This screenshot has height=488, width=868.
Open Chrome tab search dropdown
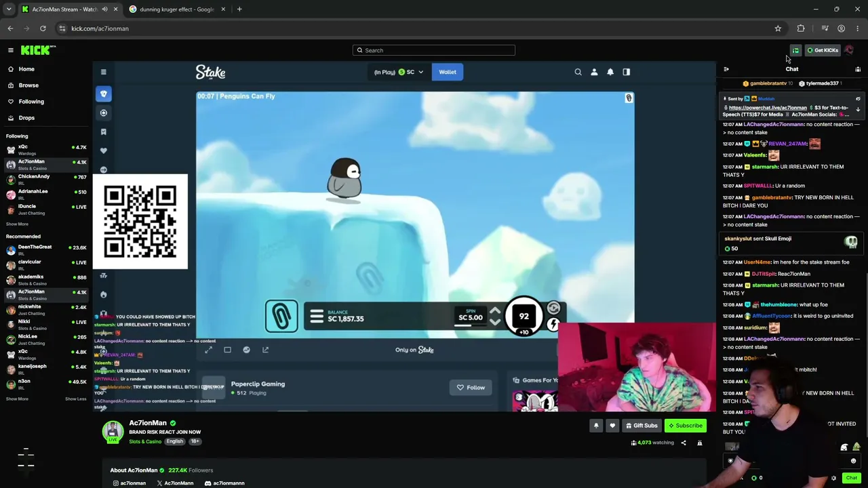(x=9, y=9)
